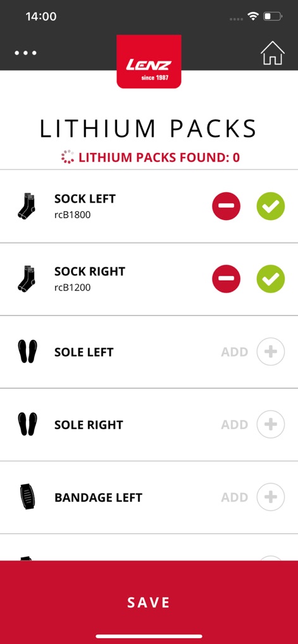Toggle green checkmark for Sock Right
The height and width of the screenshot is (644, 298).
270,279
